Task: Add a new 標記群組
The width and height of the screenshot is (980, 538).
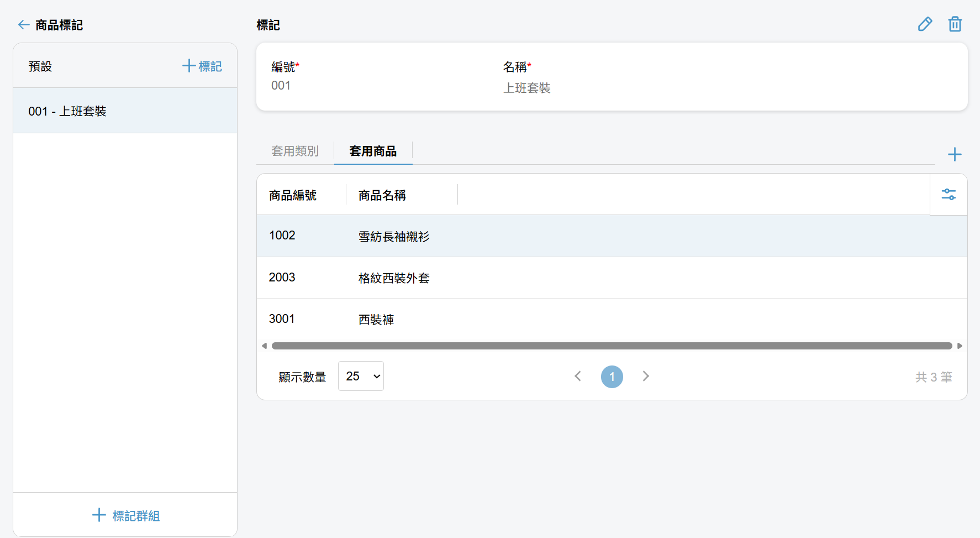Action: tap(125, 515)
